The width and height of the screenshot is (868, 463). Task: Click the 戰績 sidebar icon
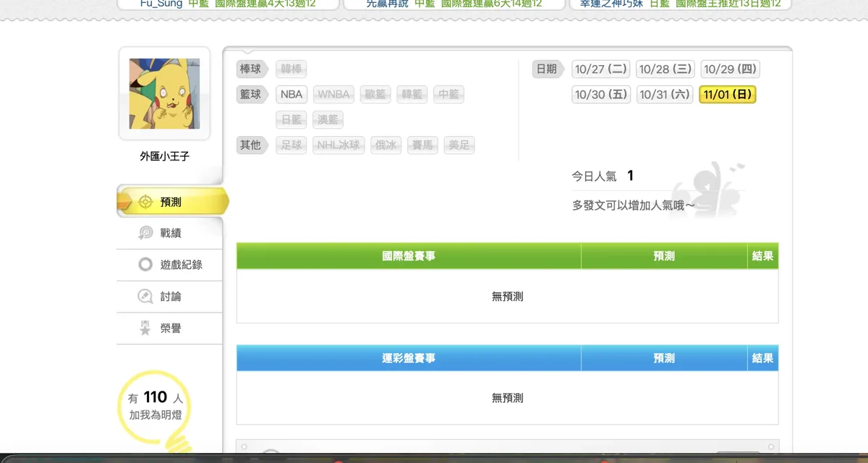click(145, 233)
